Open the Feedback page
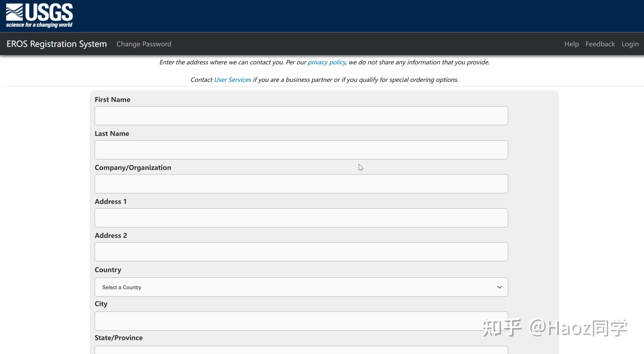Image resolution: width=644 pixels, height=354 pixels. pyautogui.click(x=600, y=44)
